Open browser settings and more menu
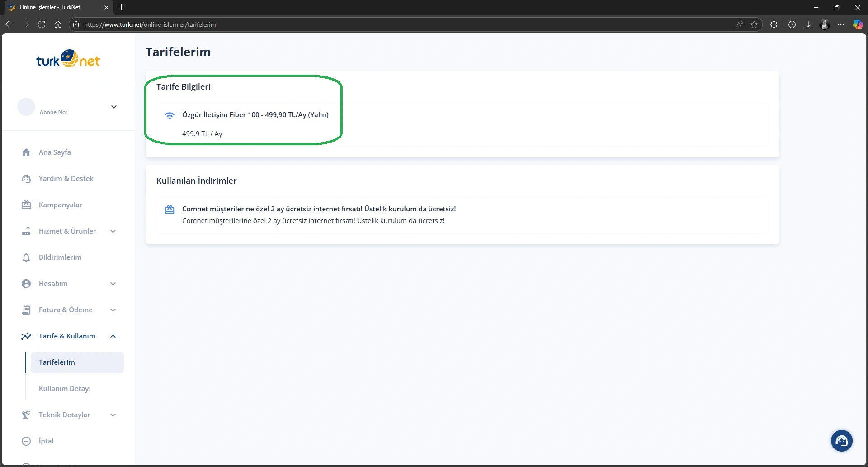Image resolution: width=868 pixels, height=467 pixels. 841,24
